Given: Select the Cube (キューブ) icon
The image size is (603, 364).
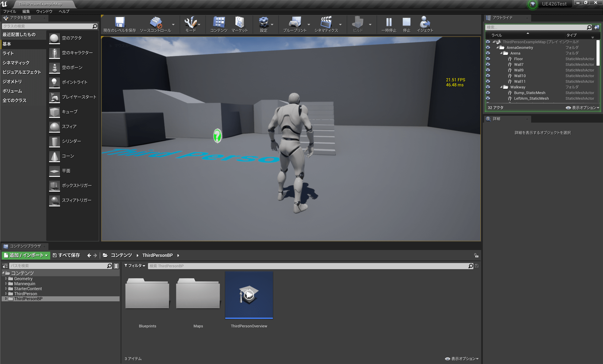Looking at the screenshot, I should (54, 112).
